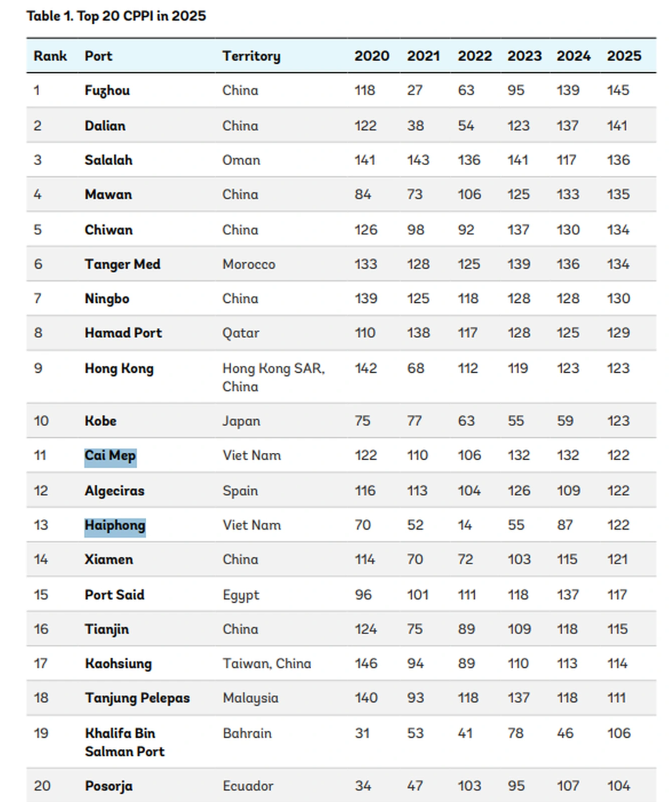Viewport: 671px width, 812px height.
Task: Select the Tanjung Pelepas port name
Action: [137, 698]
